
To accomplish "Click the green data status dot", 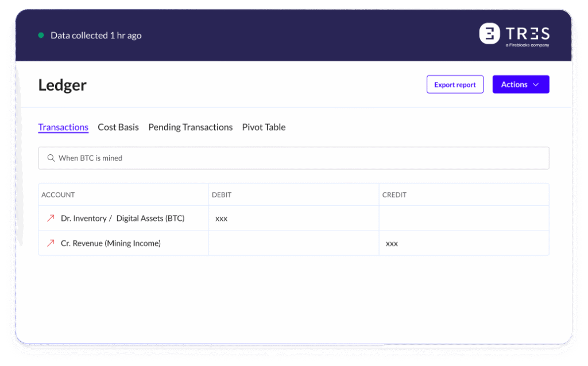I will coord(41,36).
